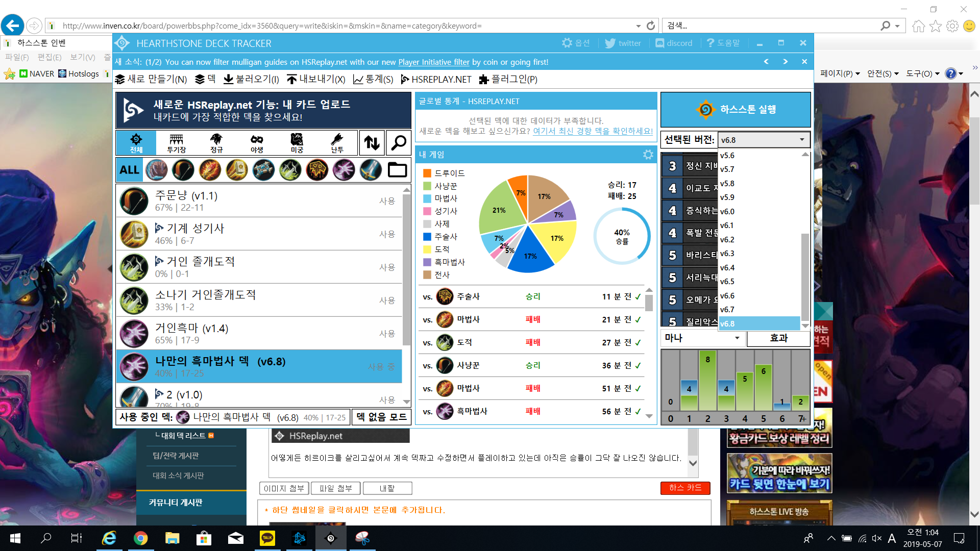Filter decks by Hunter bow icon
The height and width of the screenshot is (551, 980).
183,170
